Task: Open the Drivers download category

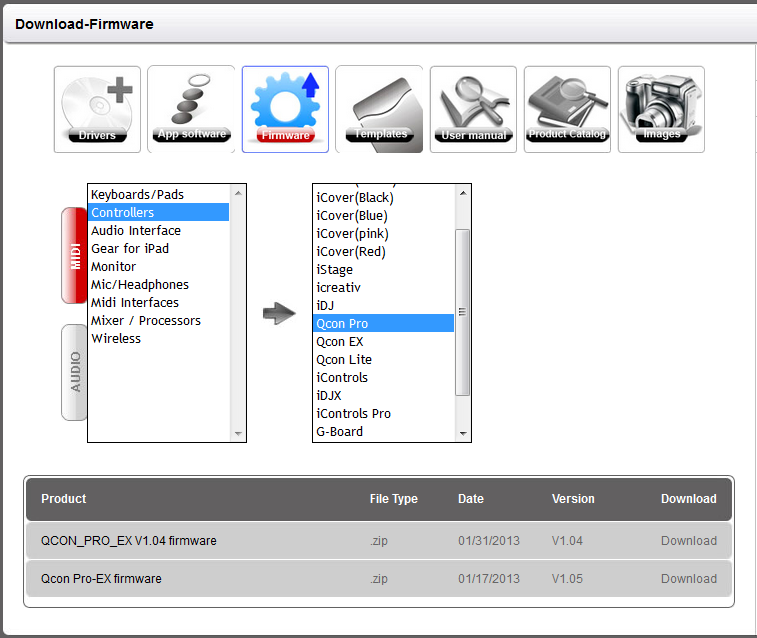Action: click(x=97, y=110)
